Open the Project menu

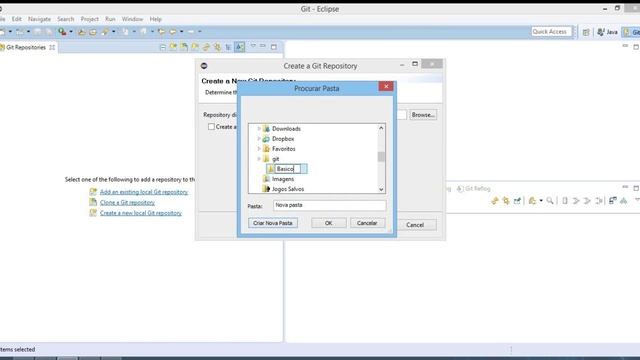point(89,19)
